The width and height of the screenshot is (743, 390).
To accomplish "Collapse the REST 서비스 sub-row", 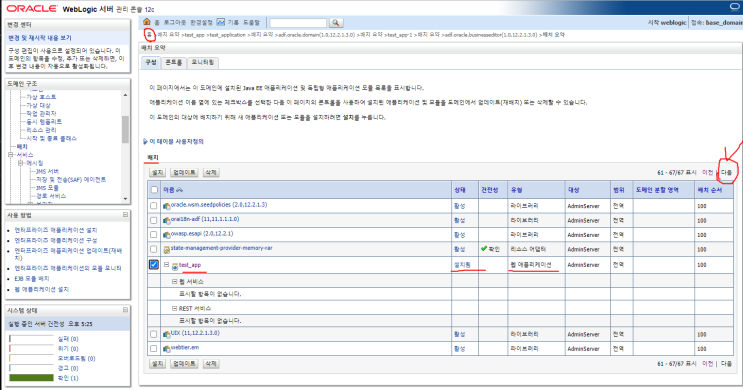I will click(174, 308).
